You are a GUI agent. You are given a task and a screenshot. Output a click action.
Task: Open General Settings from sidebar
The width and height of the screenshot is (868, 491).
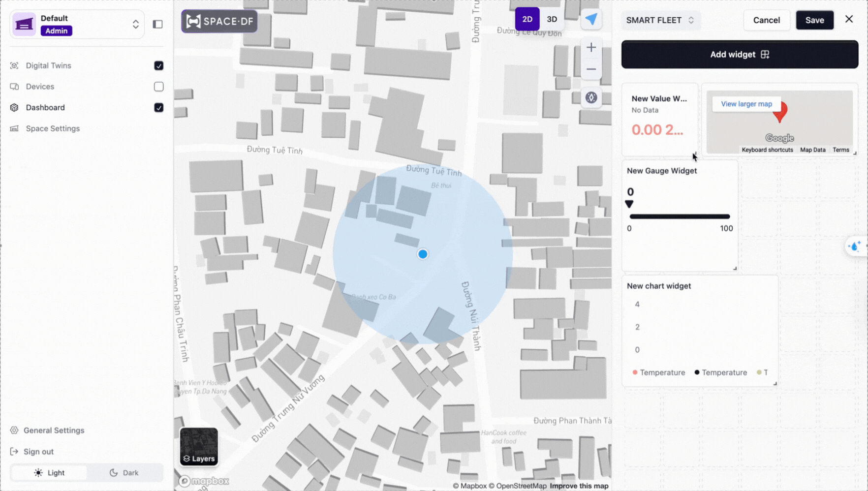coord(54,430)
